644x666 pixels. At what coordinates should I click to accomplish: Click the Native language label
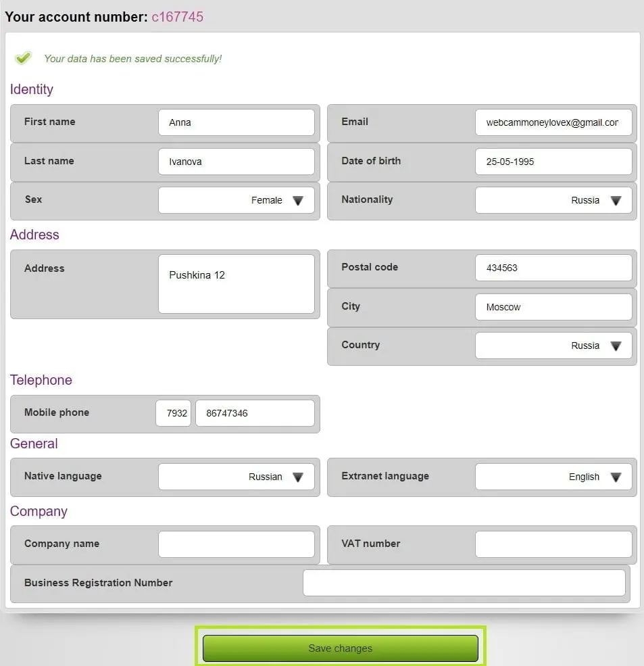63,476
